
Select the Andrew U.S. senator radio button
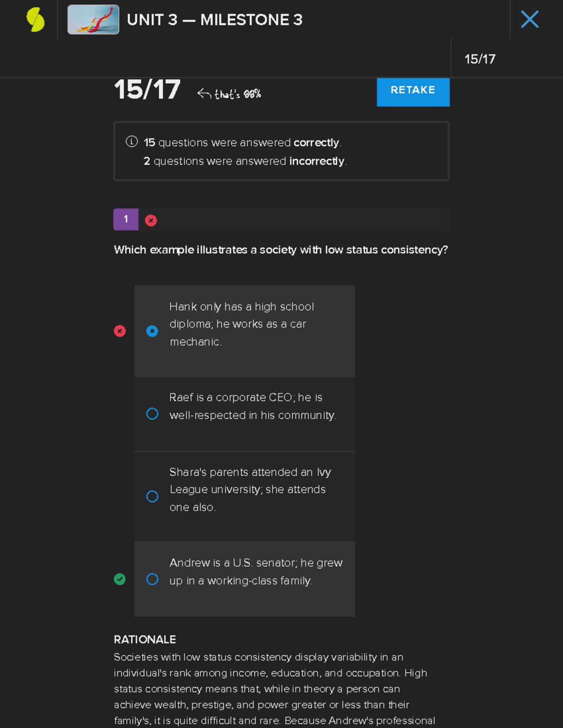(x=152, y=579)
